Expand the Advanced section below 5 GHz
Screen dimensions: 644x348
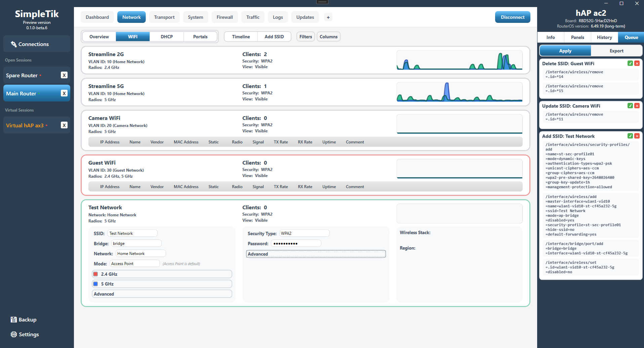tap(162, 294)
